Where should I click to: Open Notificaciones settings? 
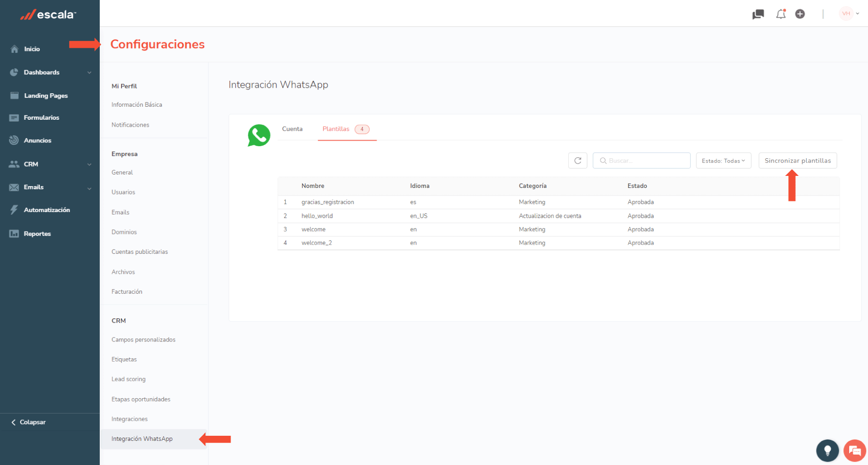(130, 125)
